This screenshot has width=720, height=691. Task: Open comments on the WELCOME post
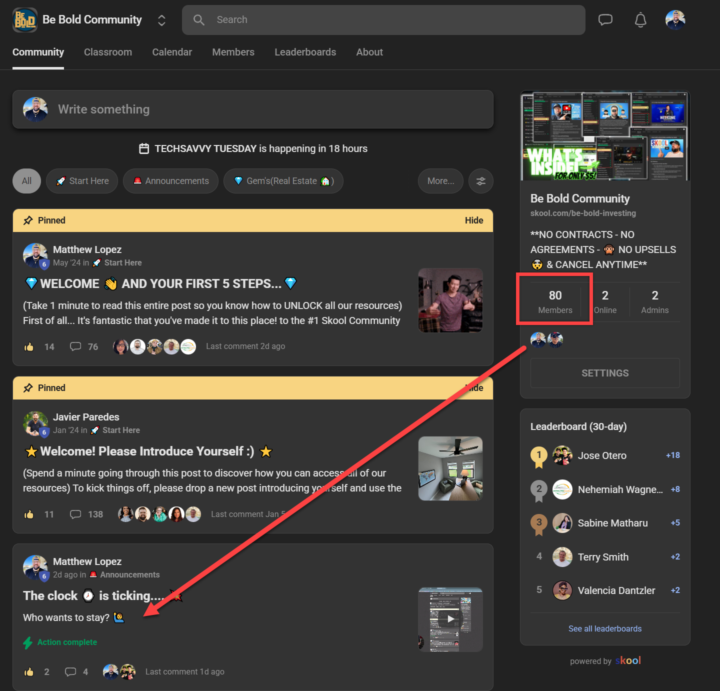point(75,346)
